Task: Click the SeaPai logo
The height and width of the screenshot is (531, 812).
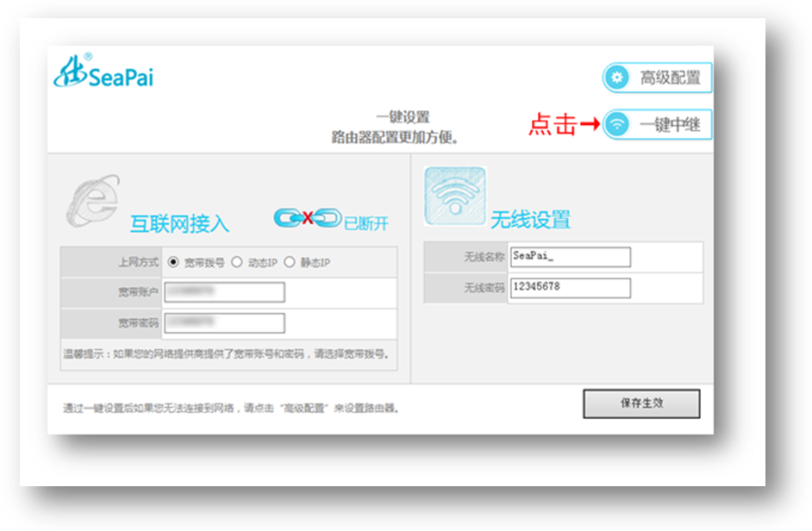Action: (103, 72)
